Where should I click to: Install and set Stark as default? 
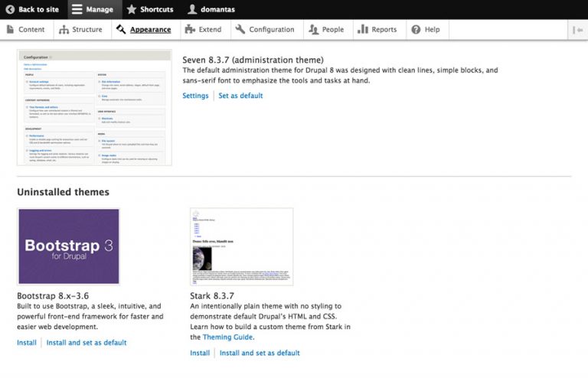coord(260,353)
